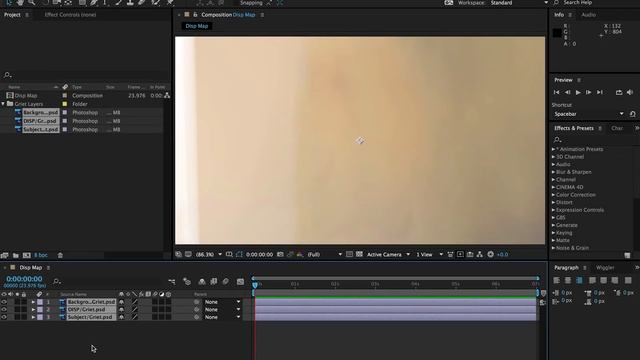
Task: Create new composition in Project panel
Action: click(27, 256)
